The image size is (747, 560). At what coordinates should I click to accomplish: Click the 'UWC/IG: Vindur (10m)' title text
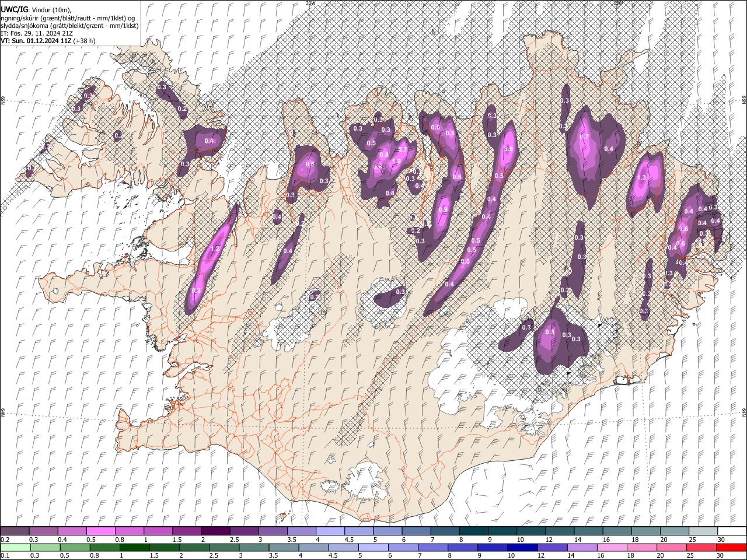36,10
